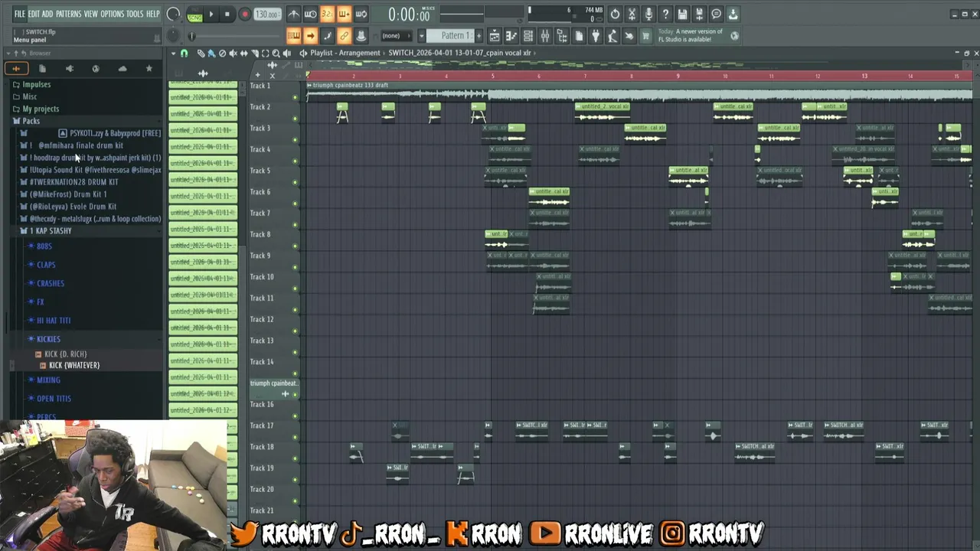Stop playback with the stop button

point(227,14)
